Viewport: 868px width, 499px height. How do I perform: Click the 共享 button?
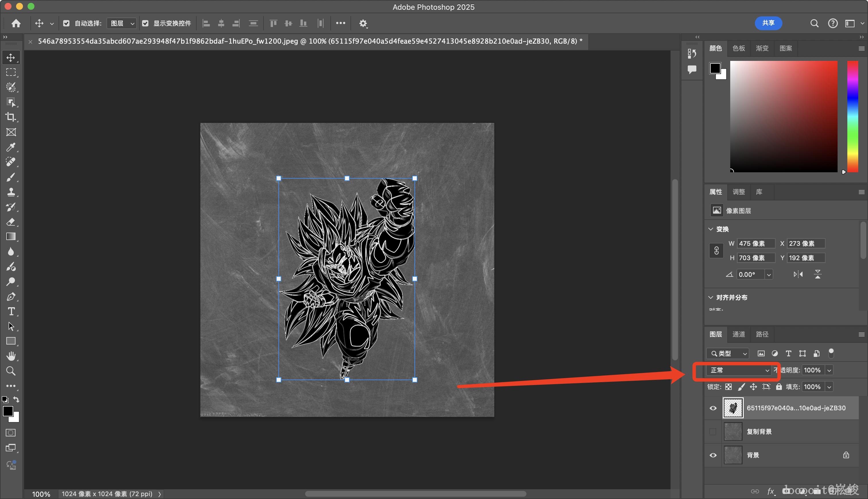click(768, 23)
